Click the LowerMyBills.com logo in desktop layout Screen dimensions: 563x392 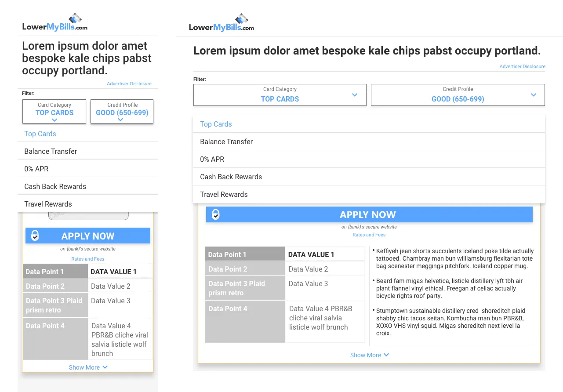[x=222, y=22]
